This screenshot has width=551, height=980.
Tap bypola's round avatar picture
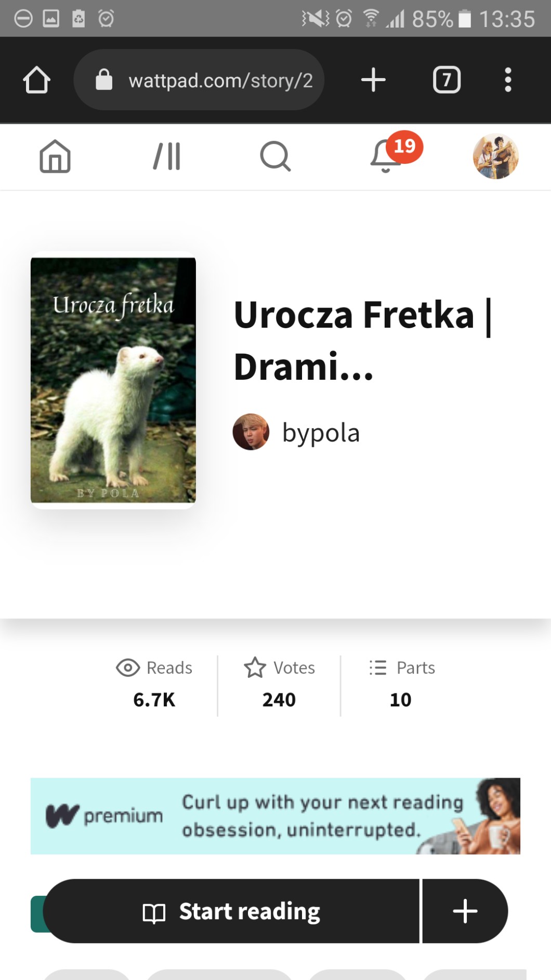pos(251,432)
